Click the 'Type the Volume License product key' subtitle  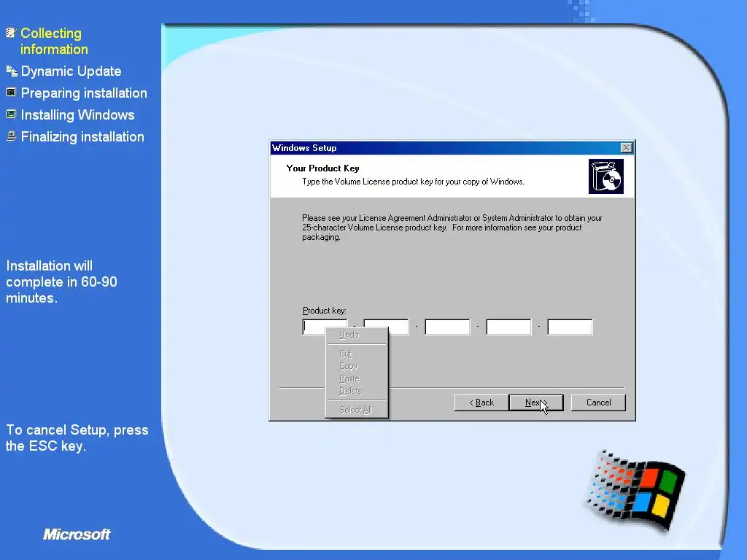point(413,182)
